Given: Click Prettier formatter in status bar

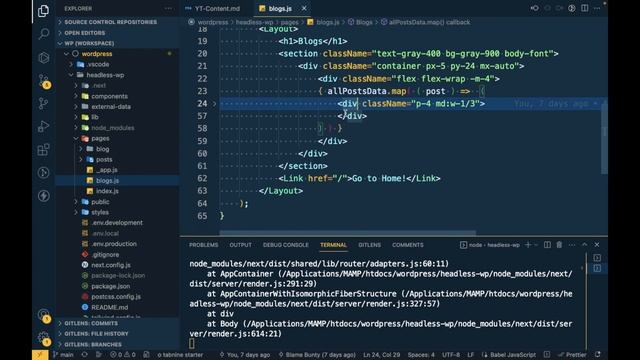Looking at the screenshot, I should [x=572, y=355].
